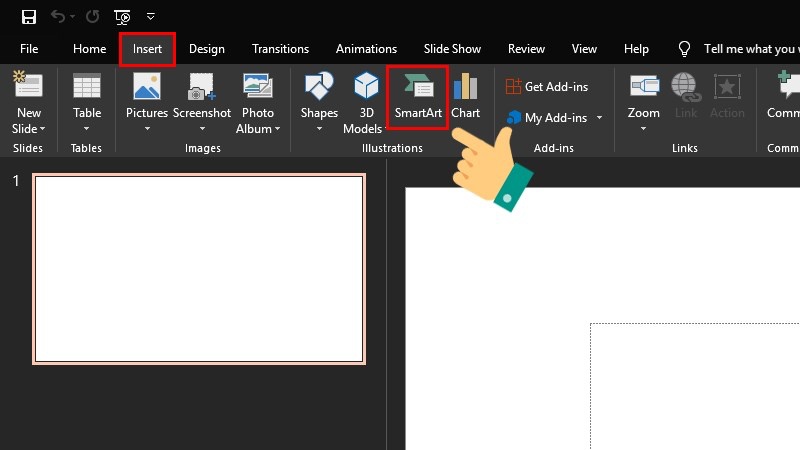Open the Screenshot dropdown menu
The height and width of the screenshot is (450, 800).
(201, 128)
